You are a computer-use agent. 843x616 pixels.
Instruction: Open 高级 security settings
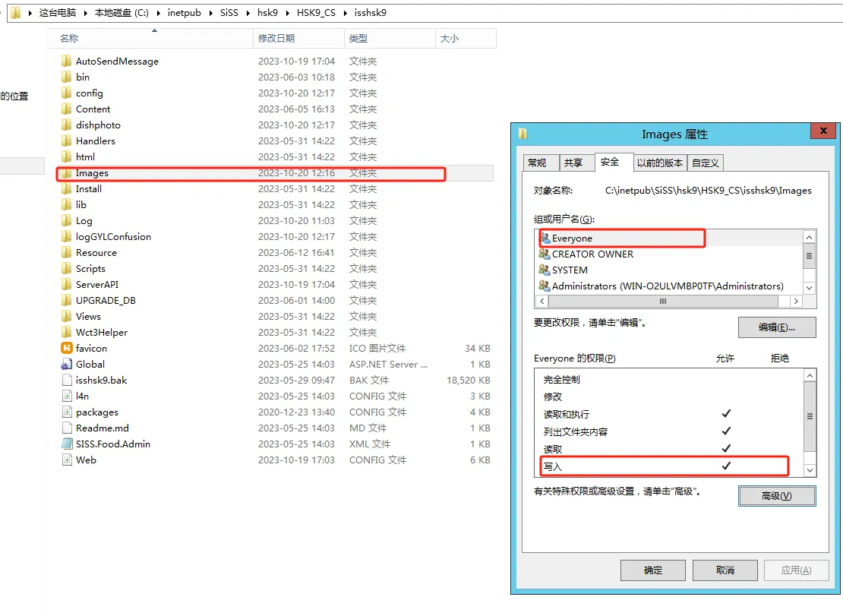pyautogui.click(x=776, y=496)
